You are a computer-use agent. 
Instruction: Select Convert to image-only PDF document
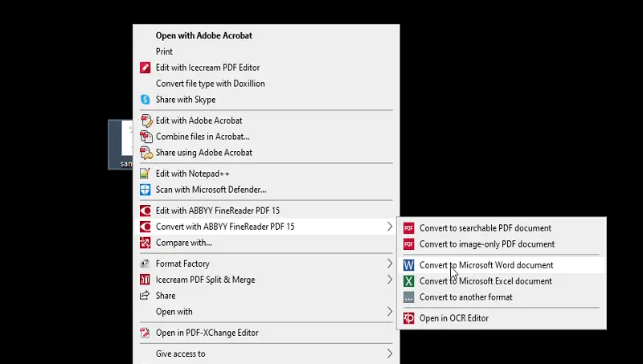(x=502, y=244)
